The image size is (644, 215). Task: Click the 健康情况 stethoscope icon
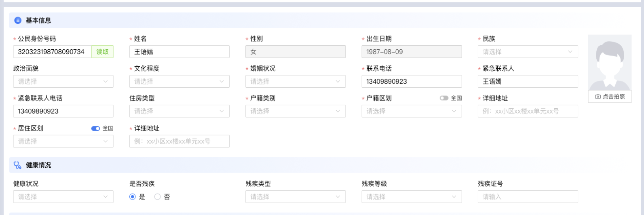tap(17, 165)
